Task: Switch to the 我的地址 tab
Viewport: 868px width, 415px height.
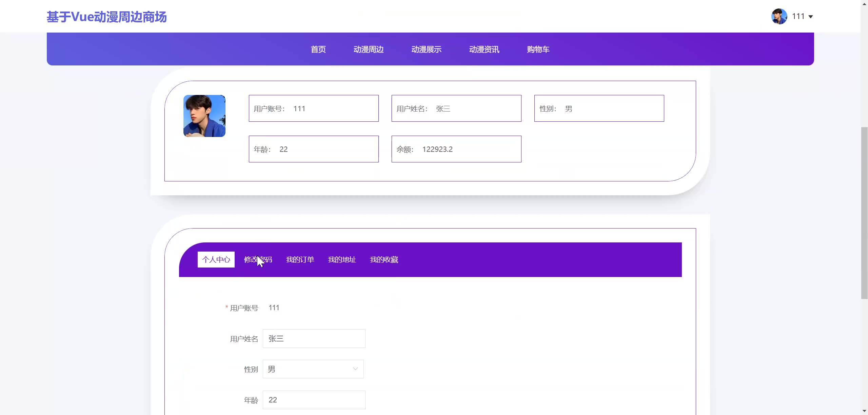Action: 342,260
